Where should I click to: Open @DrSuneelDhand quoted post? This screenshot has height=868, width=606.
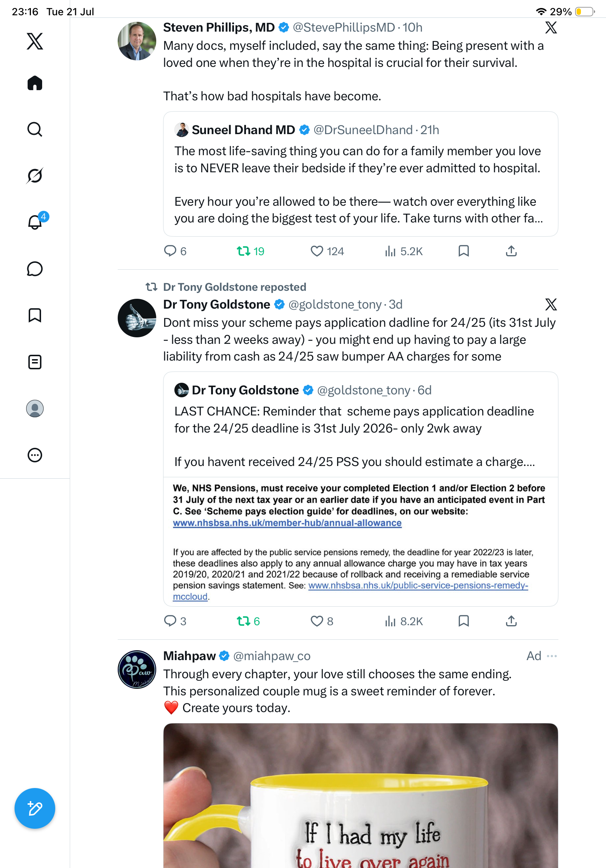coord(360,174)
